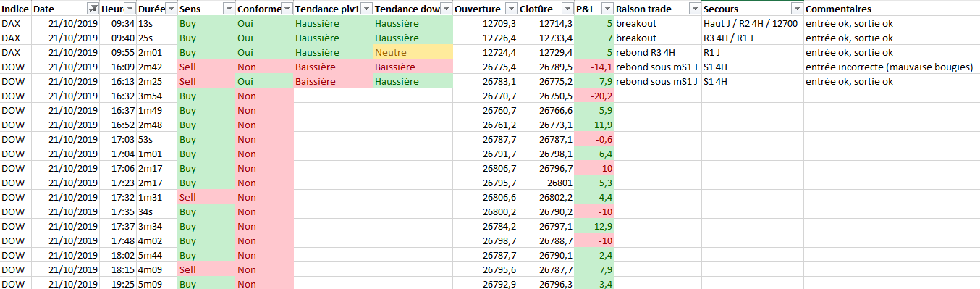Select the Indice header cell
This screenshot has height=289, width=980.
[16, 9]
